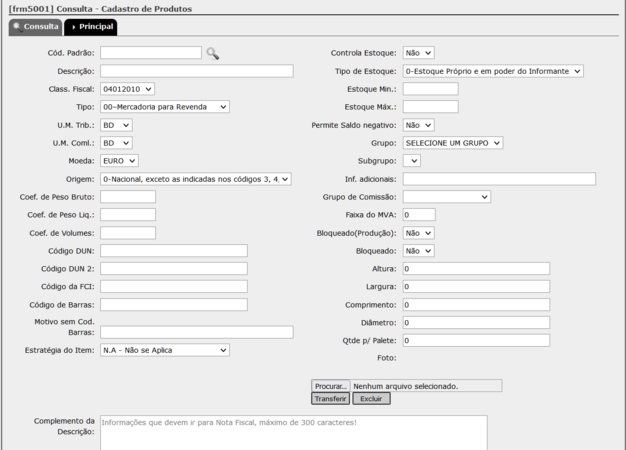Focus the Qtde p/ Palete field

point(476,341)
